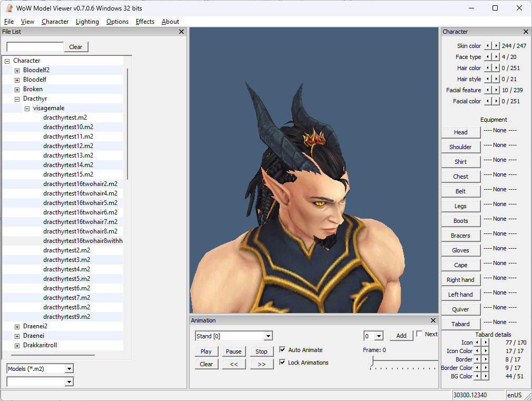Screen dimensions: 532x401
Task: Click the Tabard equipment button
Action: [461, 324]
